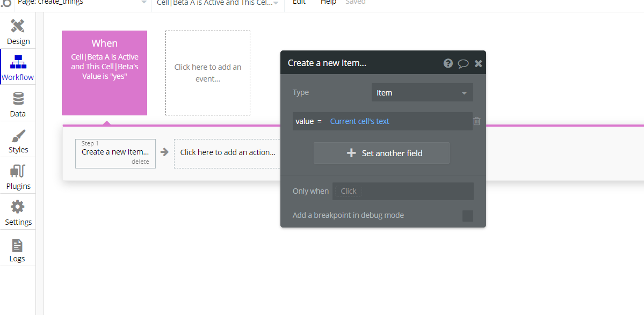Select Step 1 Create a new Item action
Screen dimensions: 644x315
[x=115, y=153]
